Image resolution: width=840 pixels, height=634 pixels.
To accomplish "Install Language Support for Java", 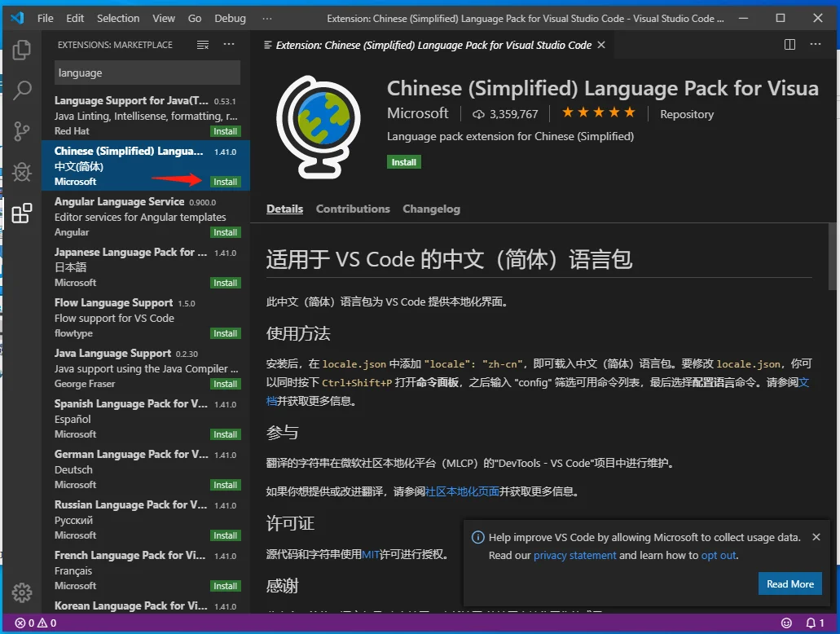I will point(226,131).
